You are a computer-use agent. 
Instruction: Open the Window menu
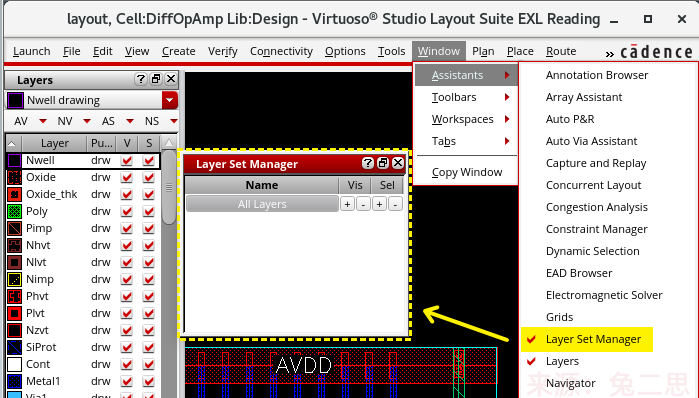click(x=439, y=51)
